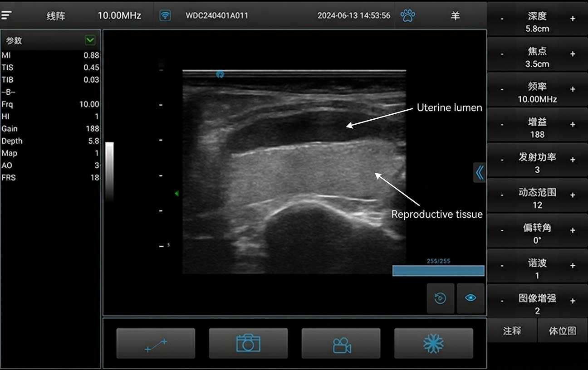This screenshot has height=370, width=588.
Task: Toggle the eye visibility icon below the image
Action: 470,298
